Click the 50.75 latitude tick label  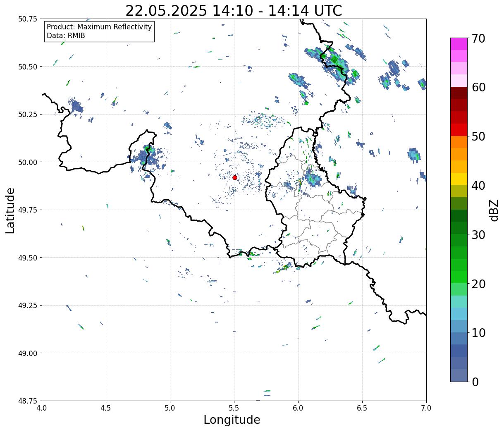point(28,19)
